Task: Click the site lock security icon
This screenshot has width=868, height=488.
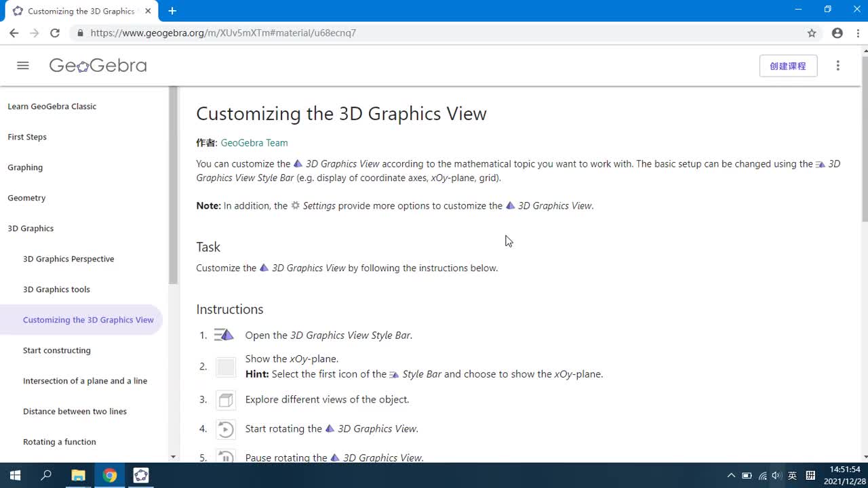Action: coord(80,33)
